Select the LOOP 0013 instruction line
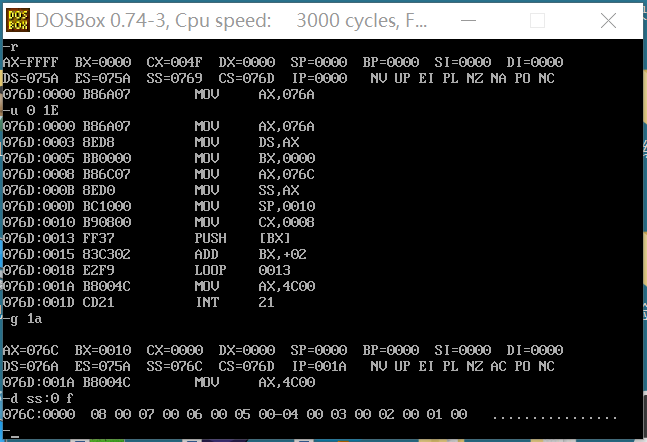This screenshot has width=647, height=442. (146, 270)
